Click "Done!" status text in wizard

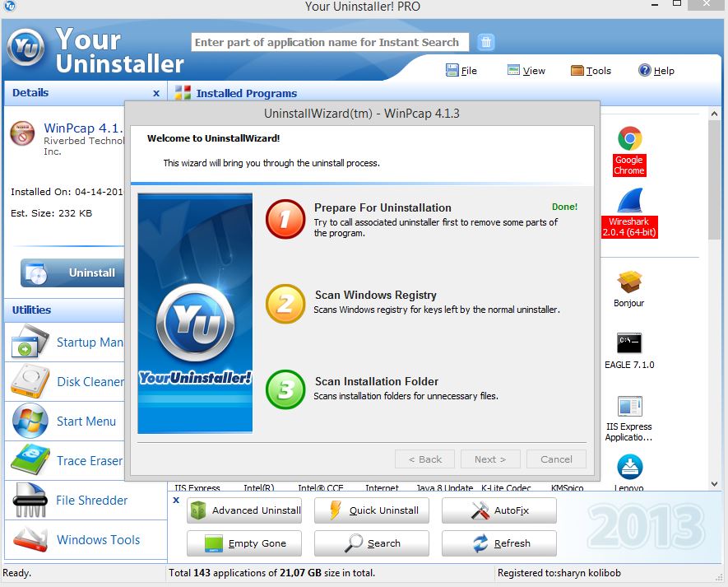click(x=564, y=207)
